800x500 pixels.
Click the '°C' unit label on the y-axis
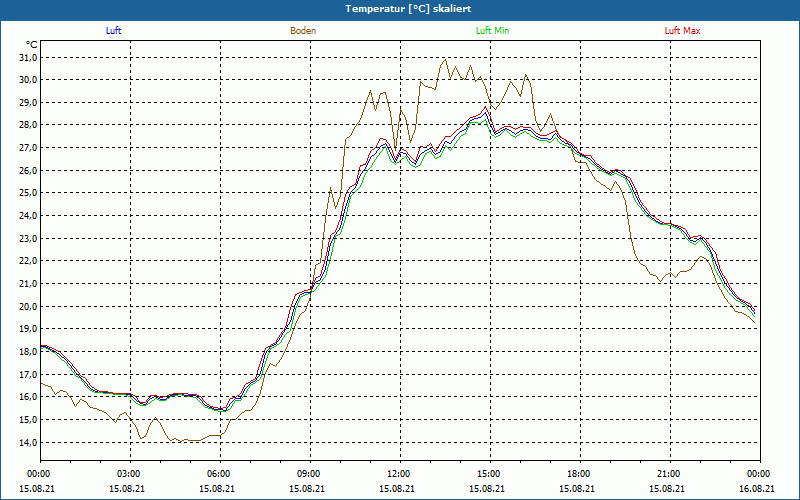[32, 45]
